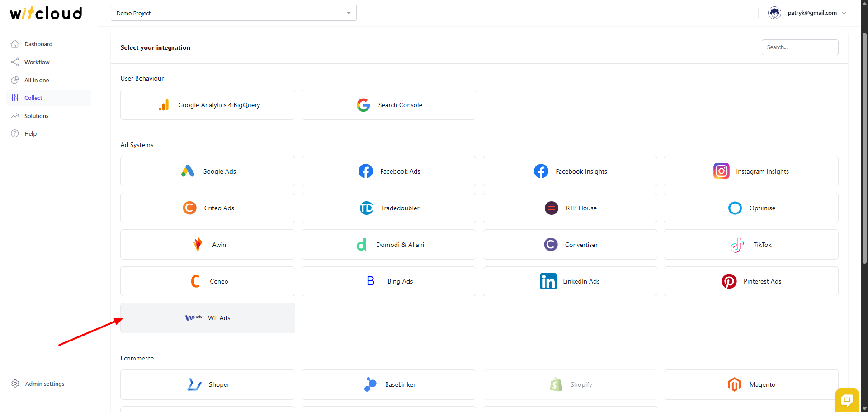The width and height of the screenshot is (868, 412).
Task: Click the Facebook Ads logo icon
Action: point(366,171)
